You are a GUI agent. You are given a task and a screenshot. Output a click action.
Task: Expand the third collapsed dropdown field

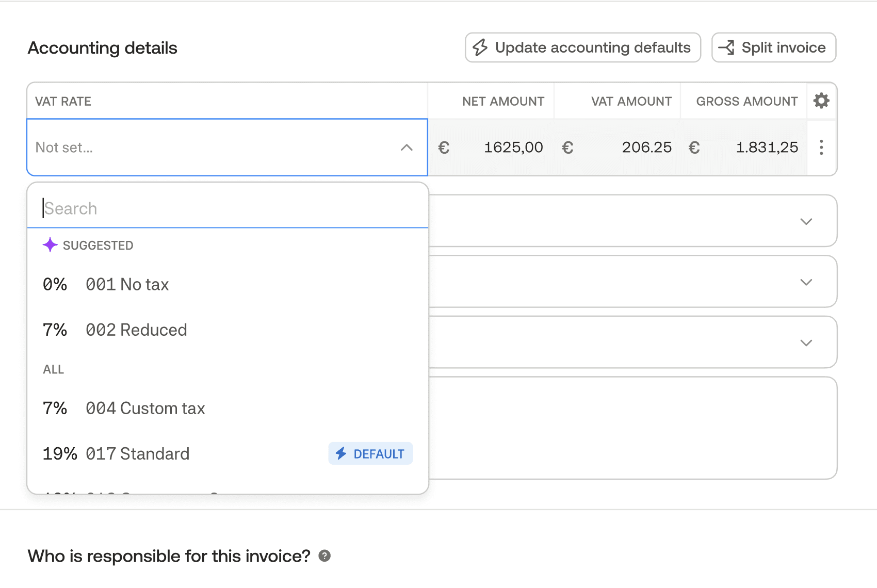point(806,343)
